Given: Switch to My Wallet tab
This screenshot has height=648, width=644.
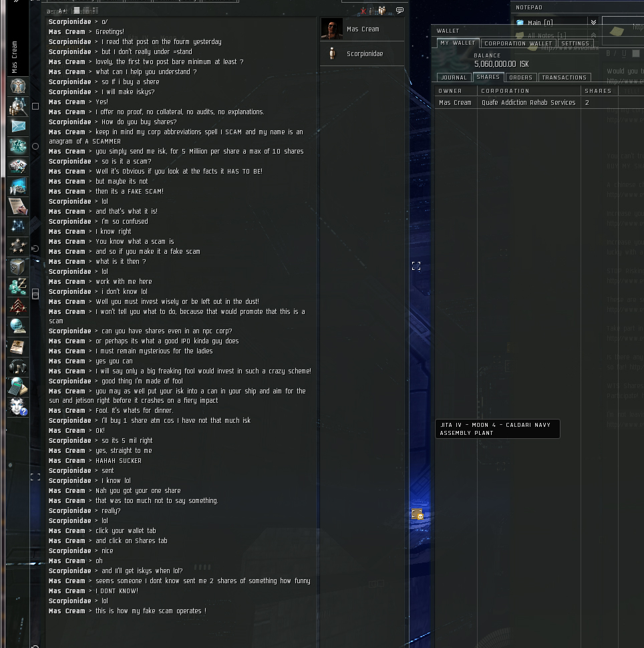Looking at the screenshot, I should [x=458, y=43].
